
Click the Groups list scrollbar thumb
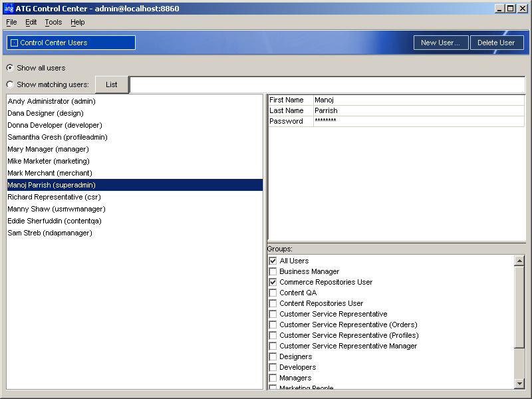pos(519,307)
